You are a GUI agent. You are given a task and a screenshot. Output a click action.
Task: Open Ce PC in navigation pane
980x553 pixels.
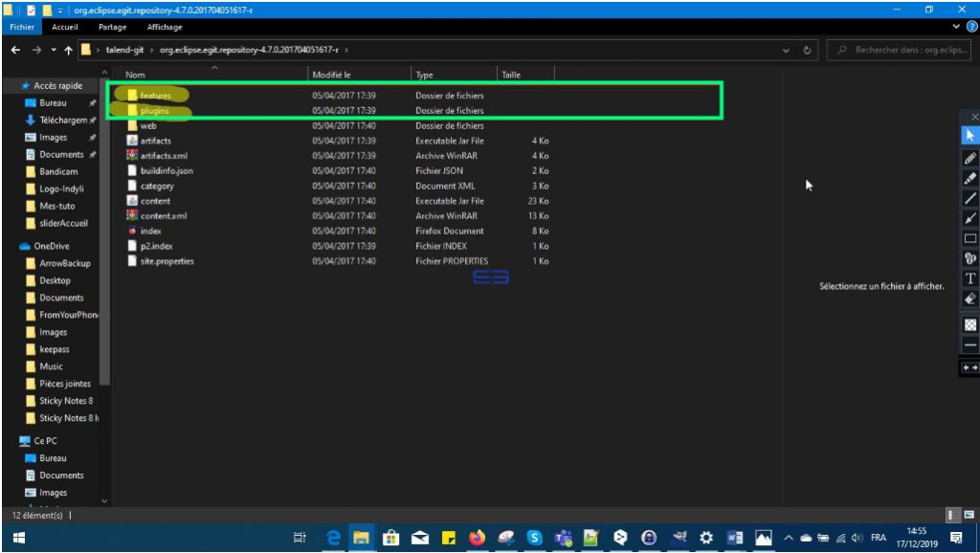point(45,440)
